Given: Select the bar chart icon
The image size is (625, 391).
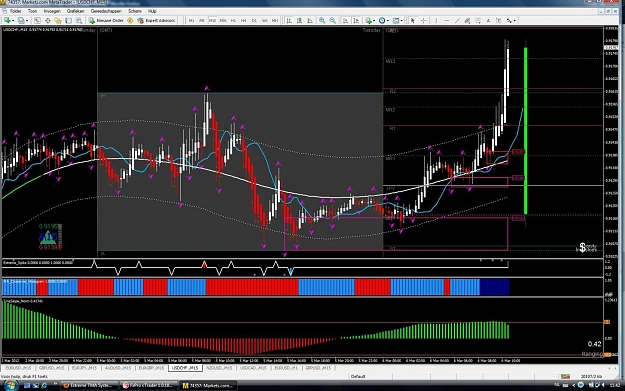Looking at the screenshot, I should click(289, 20).
